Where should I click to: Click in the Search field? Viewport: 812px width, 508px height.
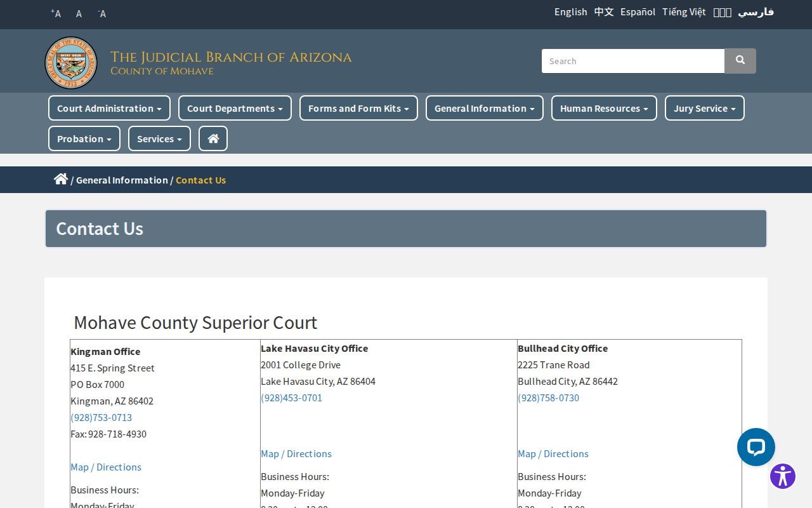[x=633, y=61]
